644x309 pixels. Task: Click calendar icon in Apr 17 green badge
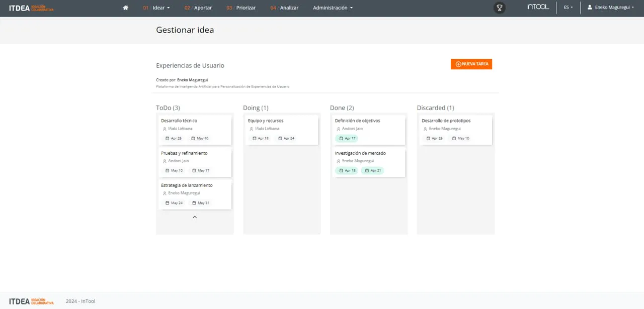coord(342,138)
